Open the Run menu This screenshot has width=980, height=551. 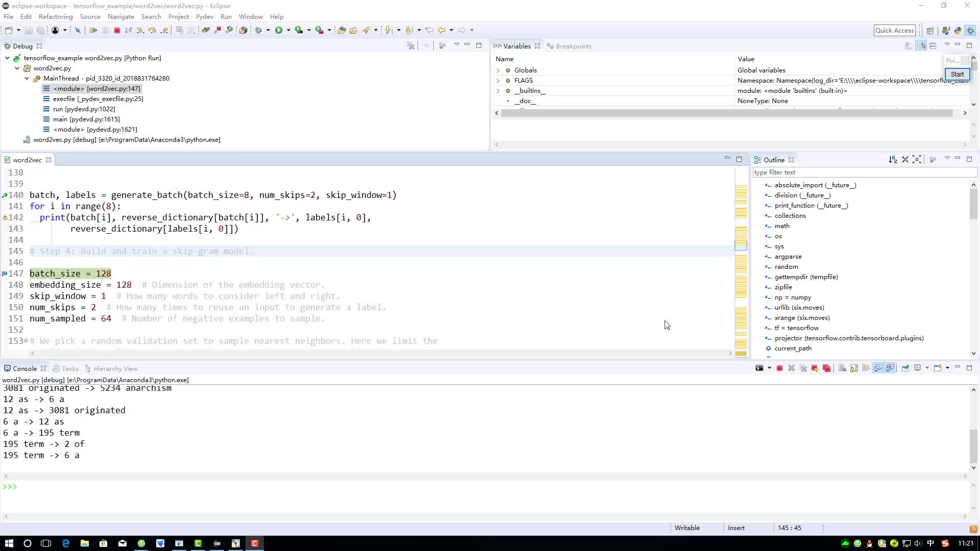pos(226,16)
